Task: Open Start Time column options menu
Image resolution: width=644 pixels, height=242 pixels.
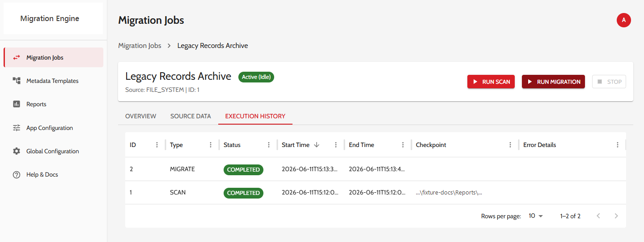Action: point(336,145)
